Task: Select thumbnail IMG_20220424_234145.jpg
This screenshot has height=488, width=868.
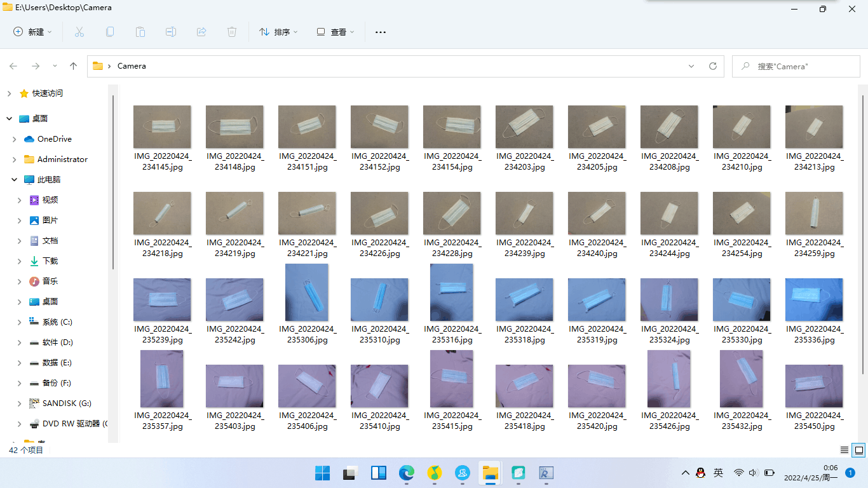Action: [162, 127]
